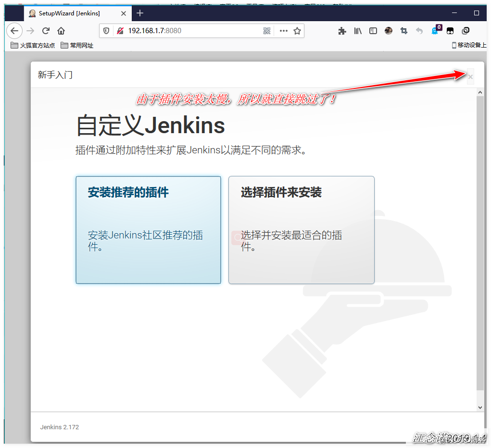
Task: Open the browser library icon
Action: coord(358,31)
